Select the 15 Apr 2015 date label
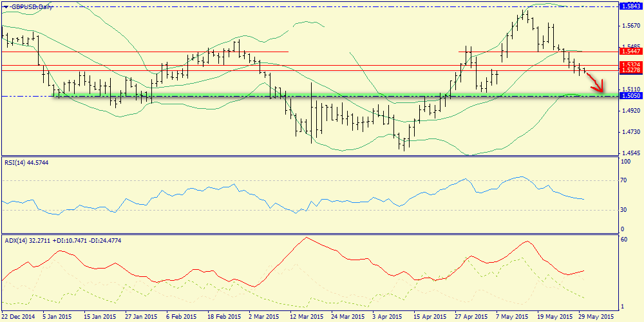 point(430,317)
